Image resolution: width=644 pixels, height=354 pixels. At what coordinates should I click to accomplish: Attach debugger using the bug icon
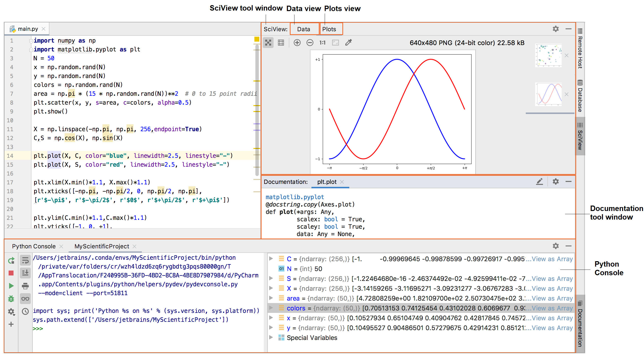[x=11, y=298]
